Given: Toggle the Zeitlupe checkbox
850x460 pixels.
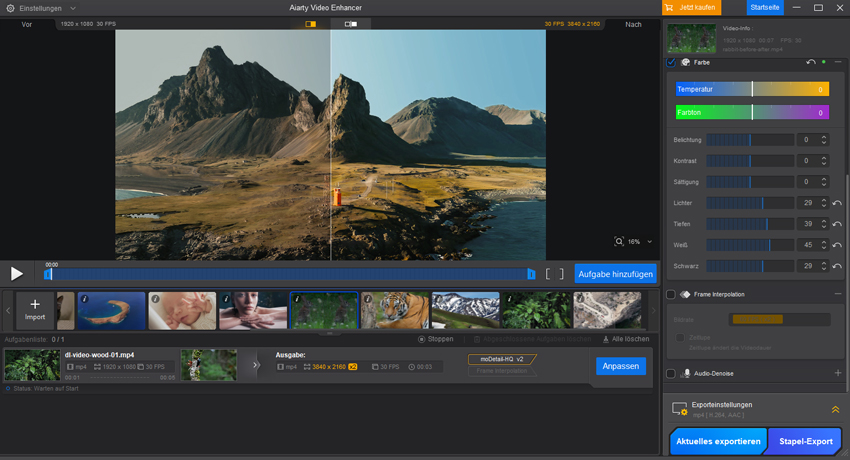Looking at the screenshot, I should 680,338.
